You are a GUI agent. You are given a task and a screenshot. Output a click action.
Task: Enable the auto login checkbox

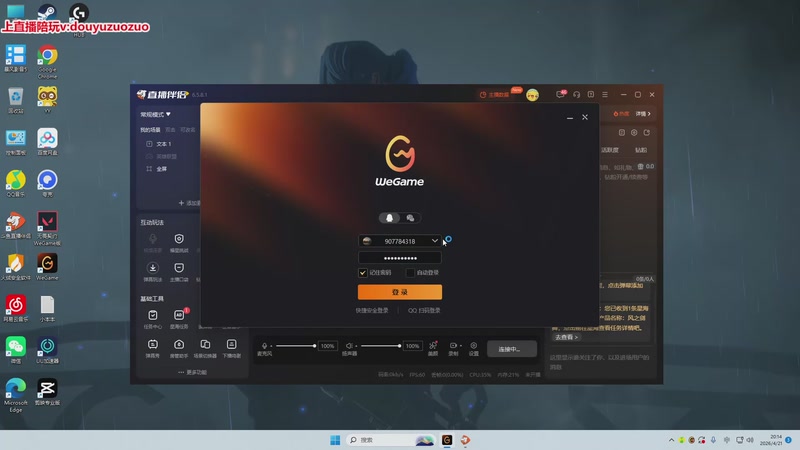(x=410, y=273)
